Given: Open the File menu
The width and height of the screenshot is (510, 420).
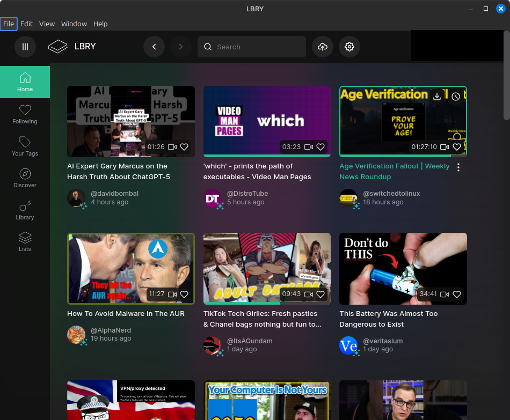Looking at the screenshot, I should tap(9, 24).
